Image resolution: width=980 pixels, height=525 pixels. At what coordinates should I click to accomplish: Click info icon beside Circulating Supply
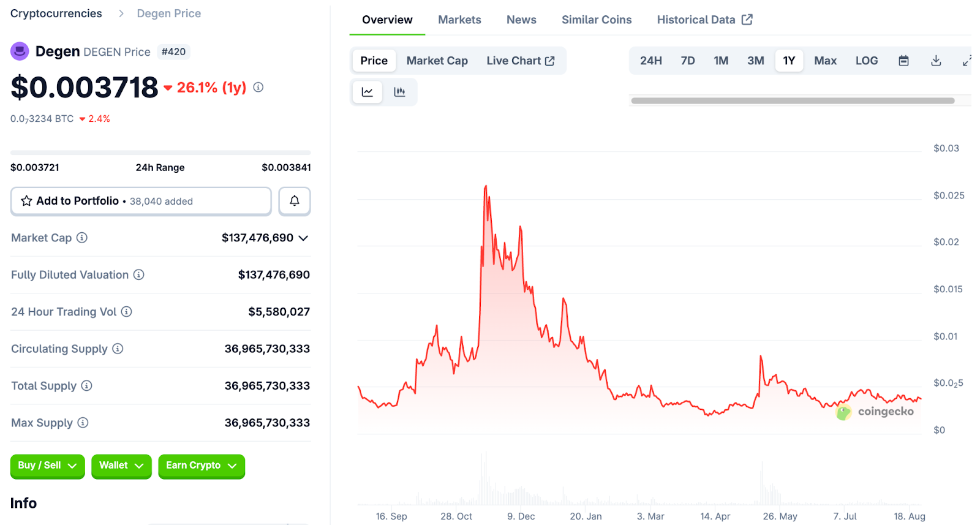pyautogui.click(x=118, y=349)
